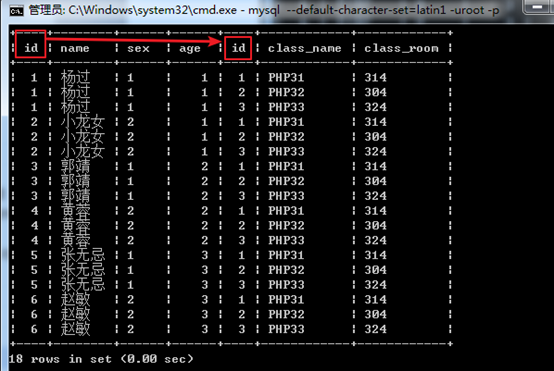
Task: Click class room 304 in the 杨过 row
Action: (x=375, y=92)
